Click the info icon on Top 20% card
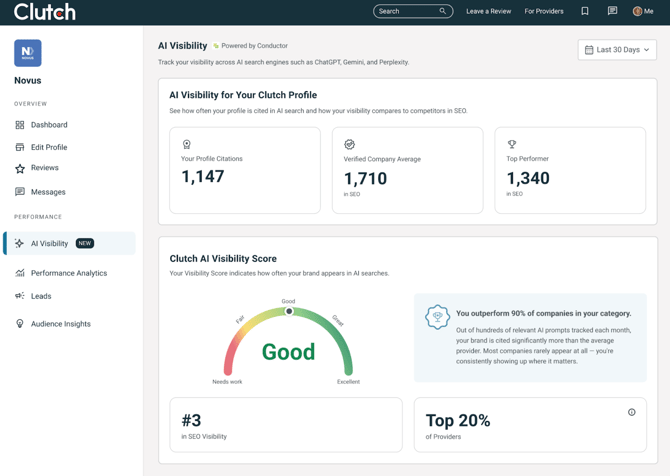The height and width of the screenshot is (476, 670). point(631,412)
